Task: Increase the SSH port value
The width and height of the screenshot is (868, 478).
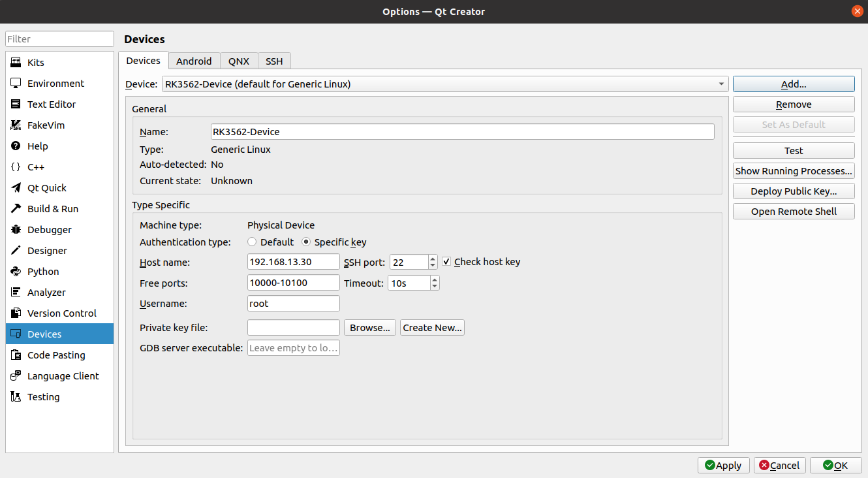Action: click(x=433, y=259)
